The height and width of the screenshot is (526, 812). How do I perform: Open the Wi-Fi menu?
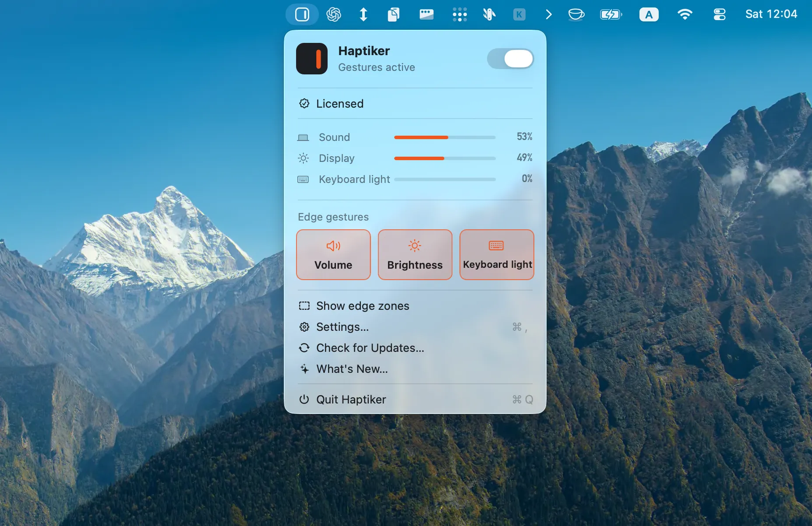point(685,14)
